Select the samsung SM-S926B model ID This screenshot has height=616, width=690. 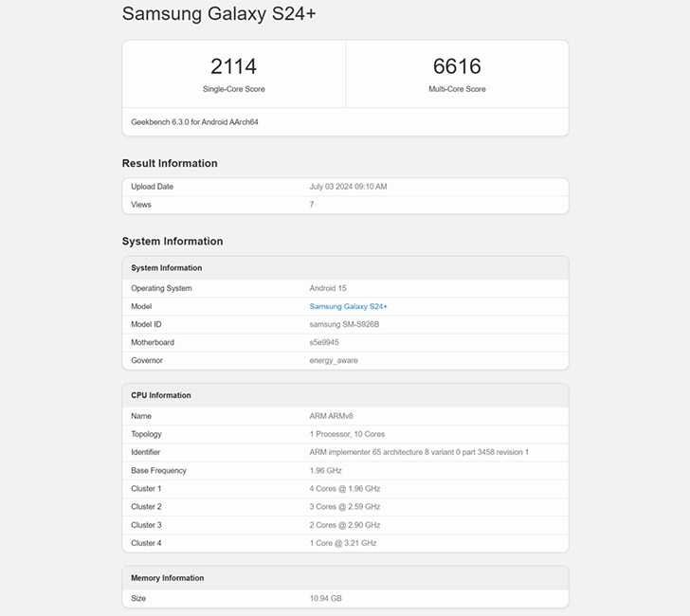(344, 324)
